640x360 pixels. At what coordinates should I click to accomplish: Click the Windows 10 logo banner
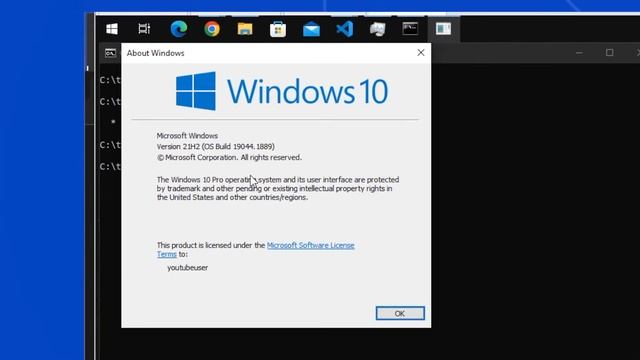[282, 91]
